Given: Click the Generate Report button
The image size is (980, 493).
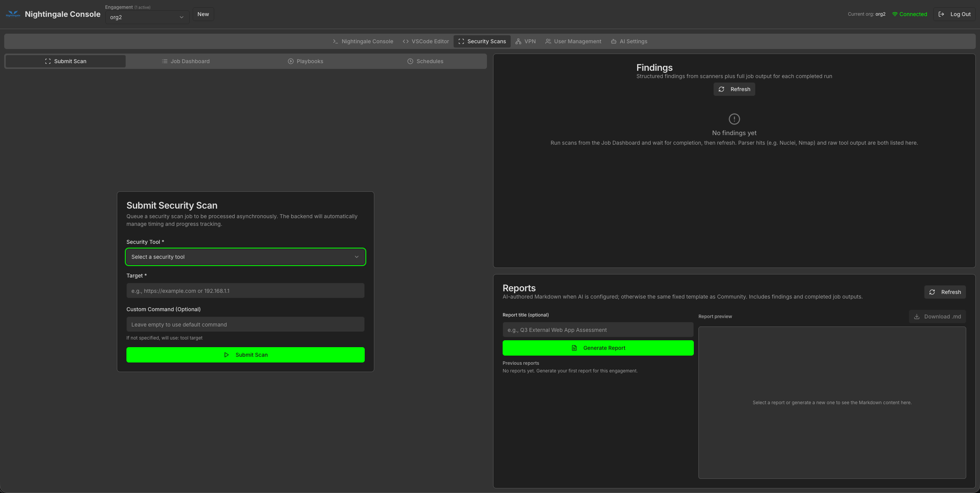Looking at the screenshot, I should pos(598,348).
